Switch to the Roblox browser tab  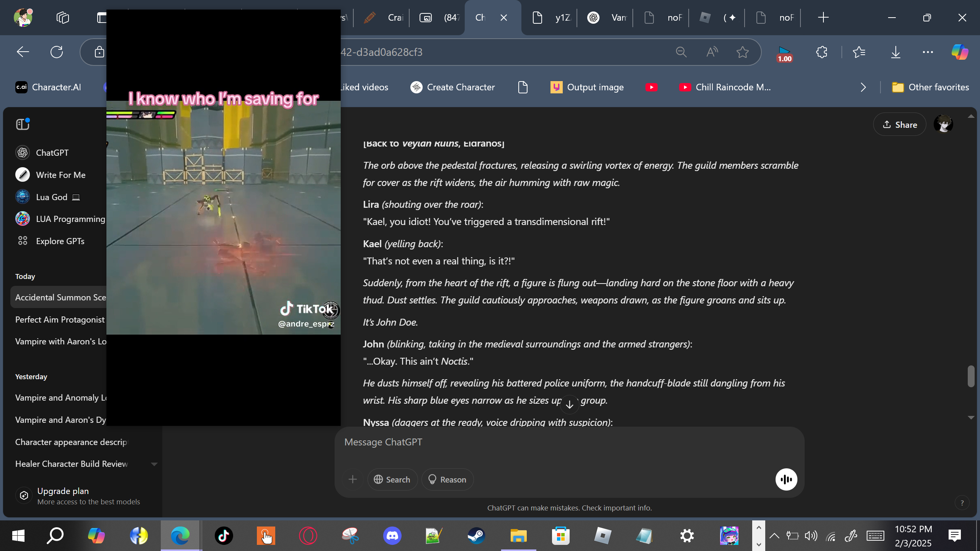[x=717, y=18]
